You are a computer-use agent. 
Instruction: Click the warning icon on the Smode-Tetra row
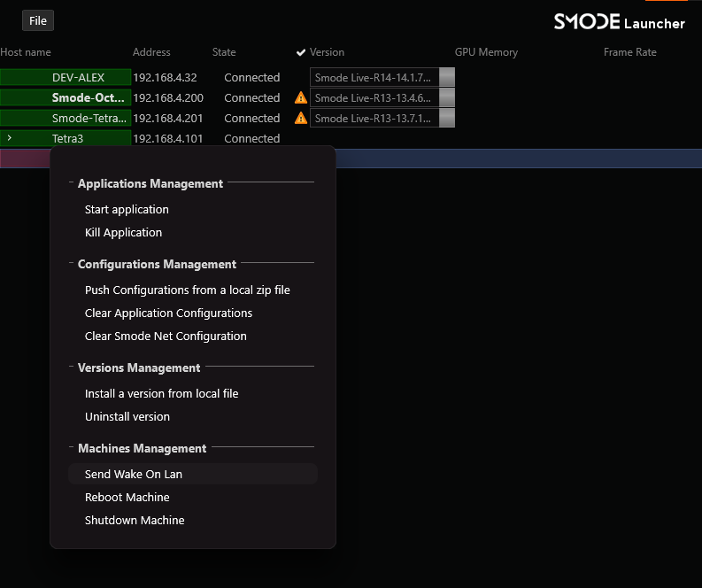coord(301,119)
